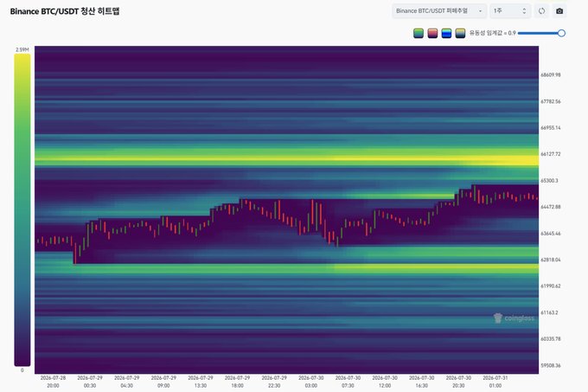Click the 2026-07-29 22:30 time label
Viewport: 588px width, 392px height.
tap(274, 382)
